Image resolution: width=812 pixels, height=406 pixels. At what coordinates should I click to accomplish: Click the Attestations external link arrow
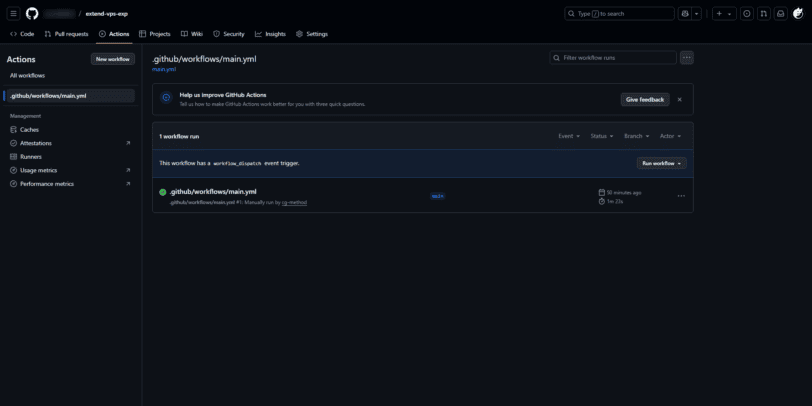(x=128, y=143)
